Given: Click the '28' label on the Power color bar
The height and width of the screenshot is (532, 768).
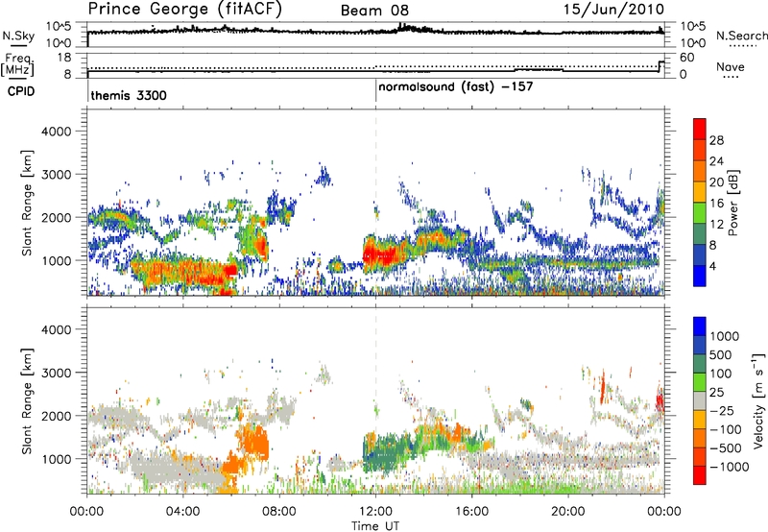Looking at the screenshot, I should point(716,140).
